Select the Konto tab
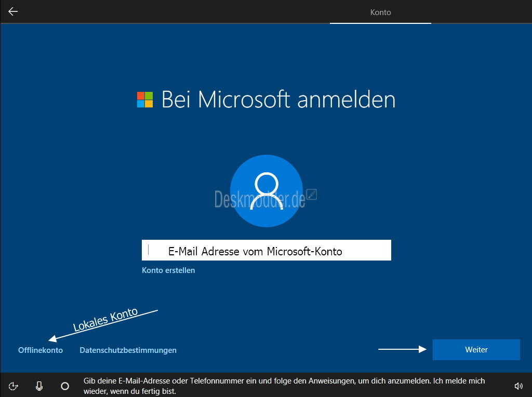Viewport: 532px width, 397px height. [x=380, y=12]
